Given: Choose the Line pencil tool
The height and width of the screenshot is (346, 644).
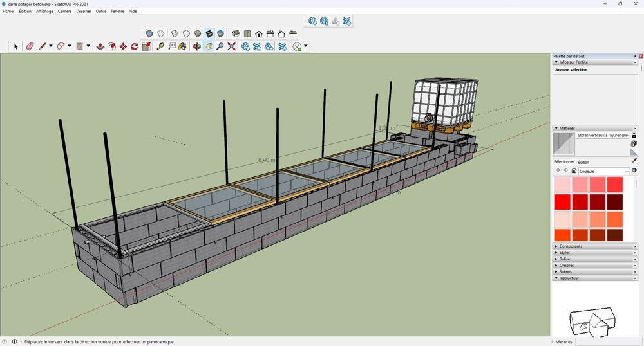Looking at the screenshot, I should coord(42,46).
